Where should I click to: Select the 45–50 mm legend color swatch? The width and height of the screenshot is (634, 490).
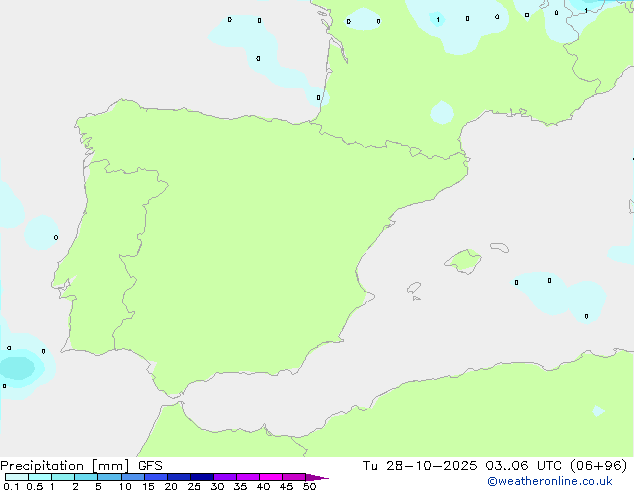[x=294, y=477]
